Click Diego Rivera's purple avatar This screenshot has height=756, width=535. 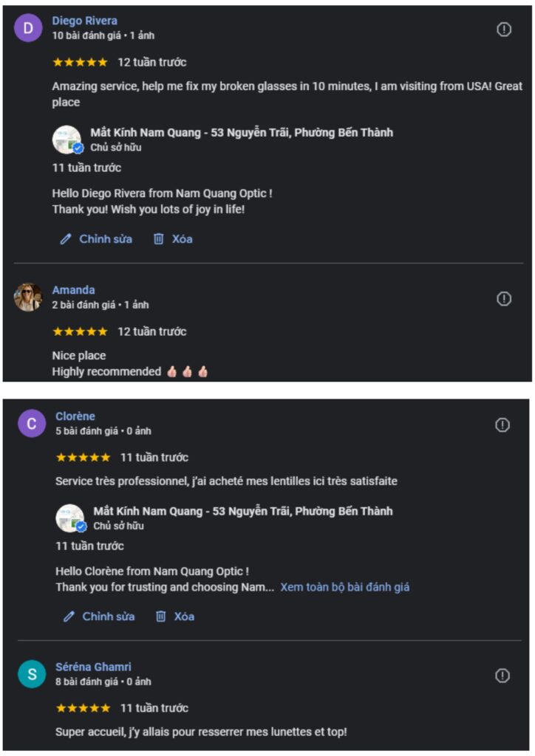pyautogui.click(x=28, y=28)
